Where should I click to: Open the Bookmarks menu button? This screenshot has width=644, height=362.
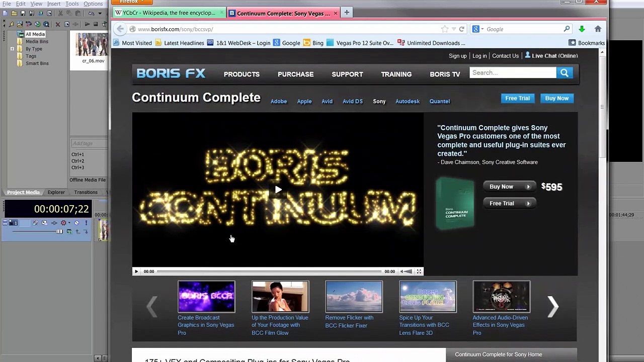587,43
